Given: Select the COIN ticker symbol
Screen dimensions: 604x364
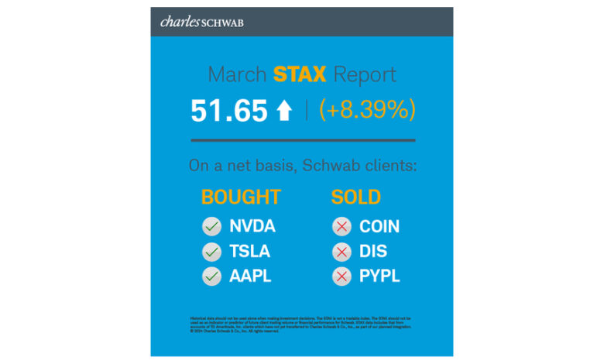Looking at the screenshot, I should click(x=379, y=226).
